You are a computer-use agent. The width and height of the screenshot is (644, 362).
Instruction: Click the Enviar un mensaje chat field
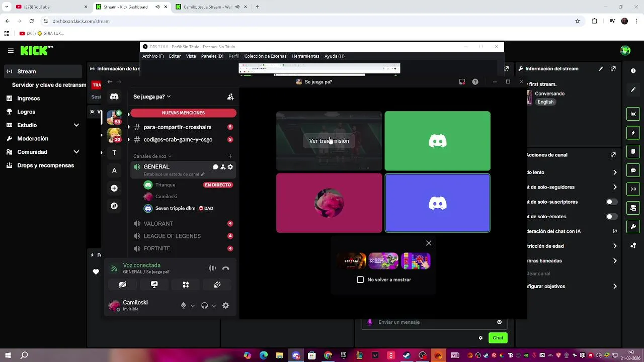(x=434, y=322)
